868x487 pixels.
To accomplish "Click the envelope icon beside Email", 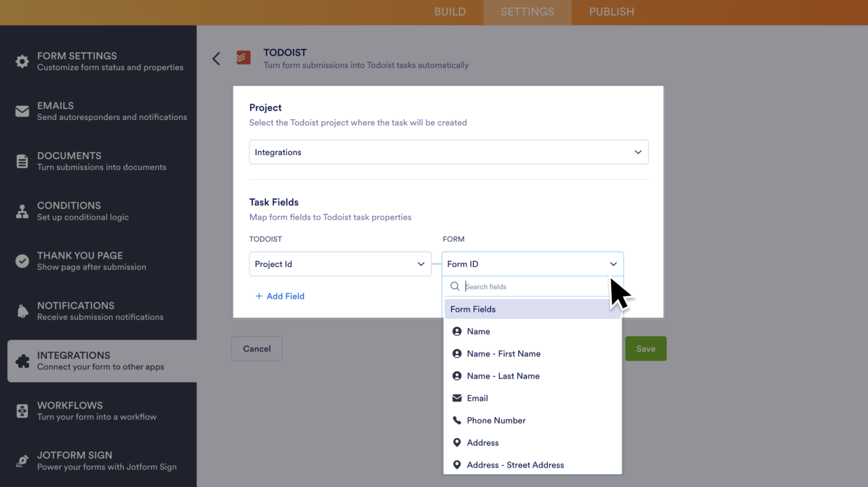I will point(457,398).
